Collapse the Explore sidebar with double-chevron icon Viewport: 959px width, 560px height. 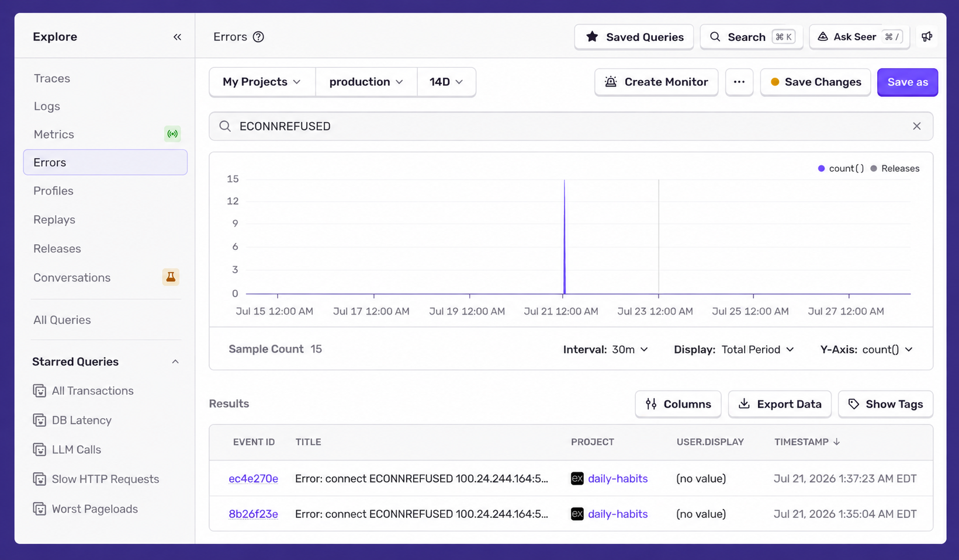(x=177, y=37)
